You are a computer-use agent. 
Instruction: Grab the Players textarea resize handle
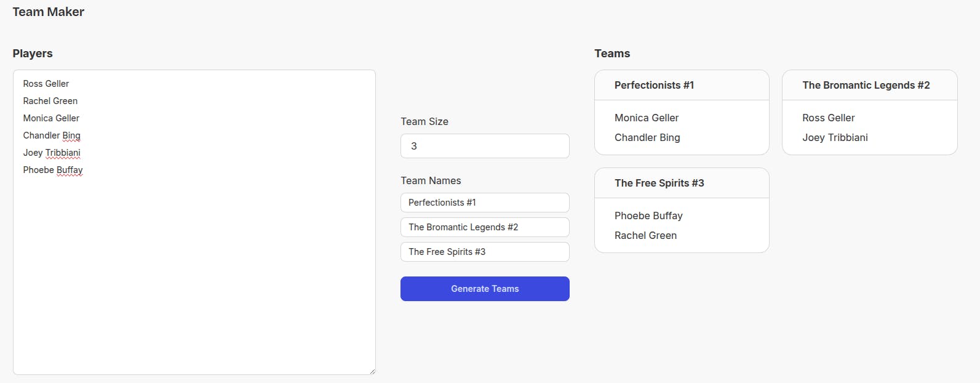(372, 371)
